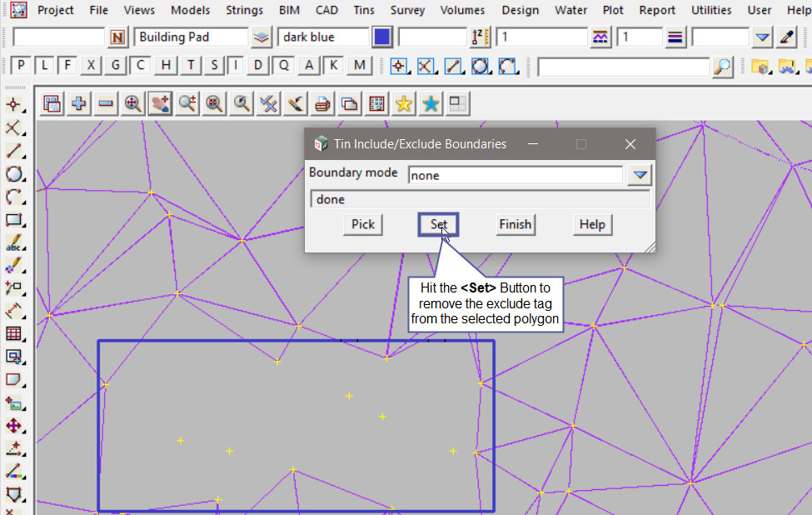This screenshot has width=812, height=515.
Task: Click the line weight bars icon
Action: coord(675,37)
